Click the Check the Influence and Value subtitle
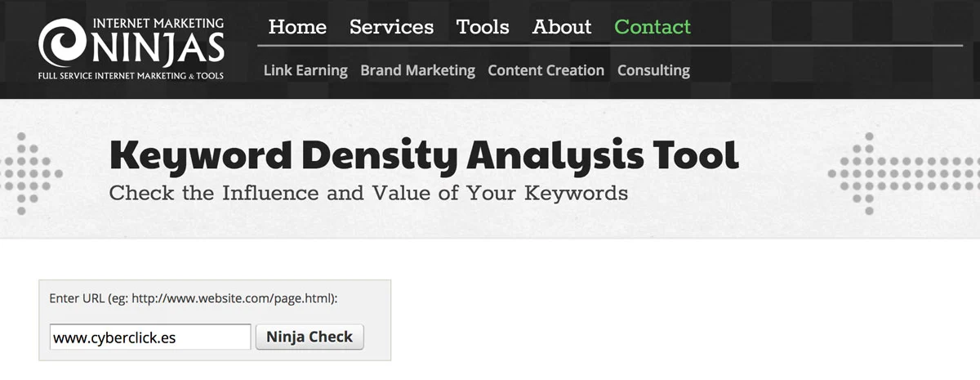This screenshot has width=980, height=380. [368, 194]
